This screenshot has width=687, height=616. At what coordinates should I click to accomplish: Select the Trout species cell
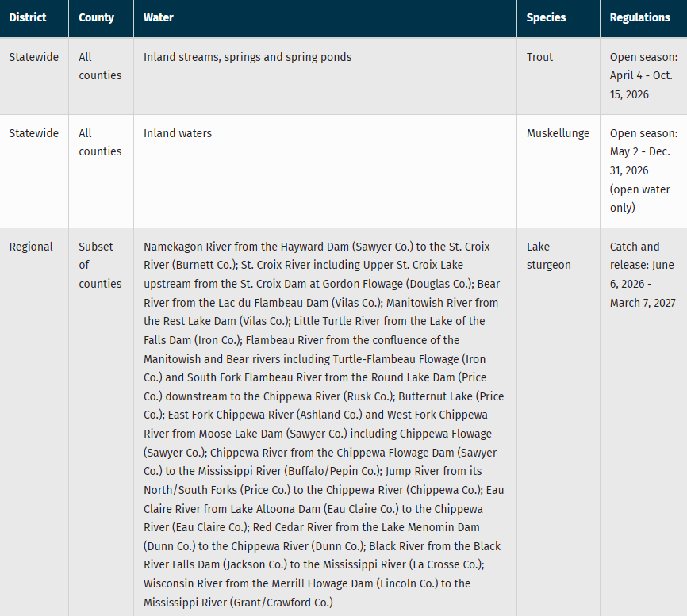[539, 57]
